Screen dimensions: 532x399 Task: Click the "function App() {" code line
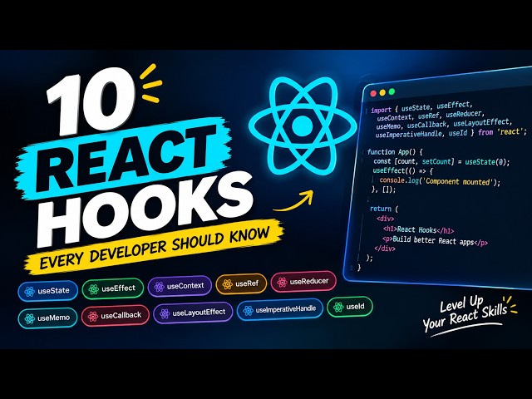(x=395, y=151)
